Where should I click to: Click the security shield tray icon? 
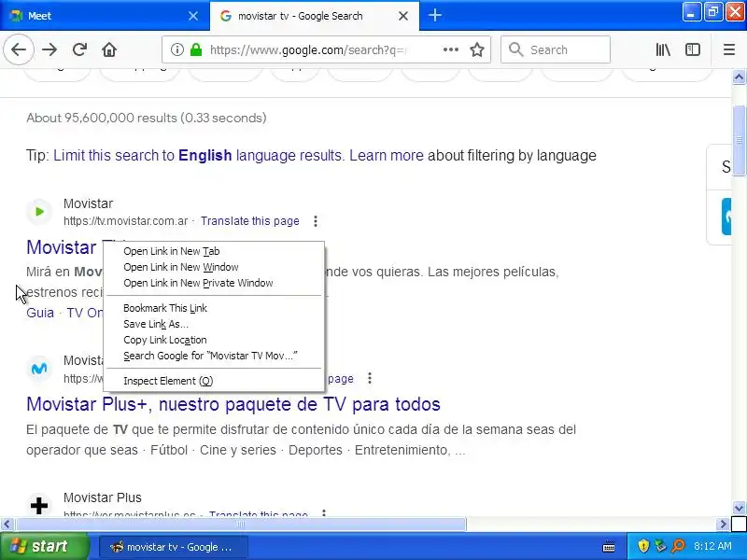tap(643, 546)
